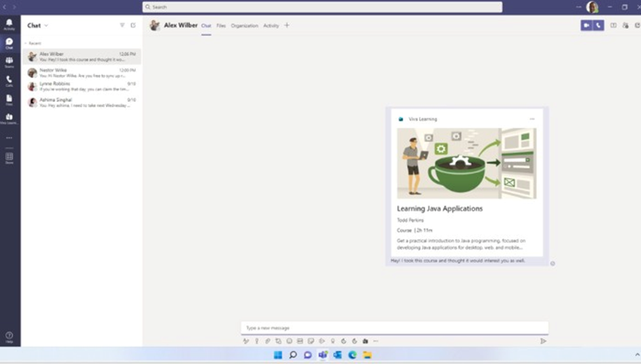Open the Activity feed in the left rail
The width and height of the screenshot is (641, 364).
[x=9, y=24]
